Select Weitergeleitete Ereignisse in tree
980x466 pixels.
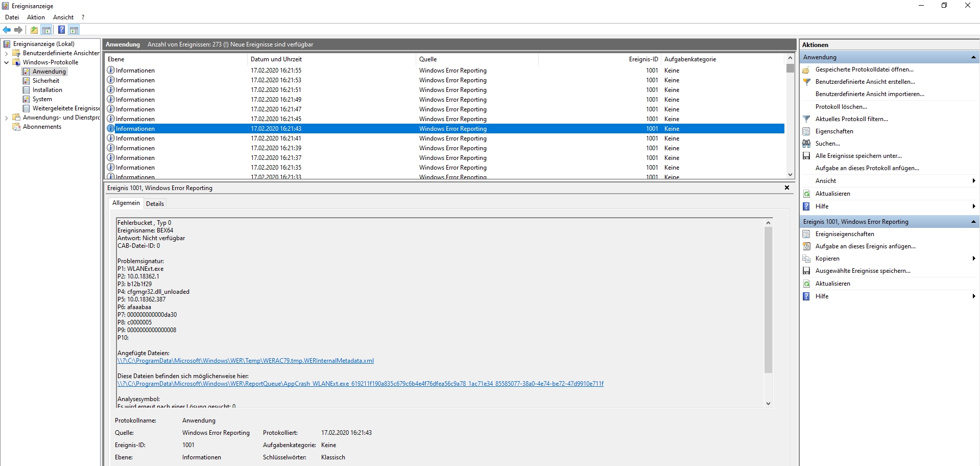pyautogui.click(x=66, y=108)
